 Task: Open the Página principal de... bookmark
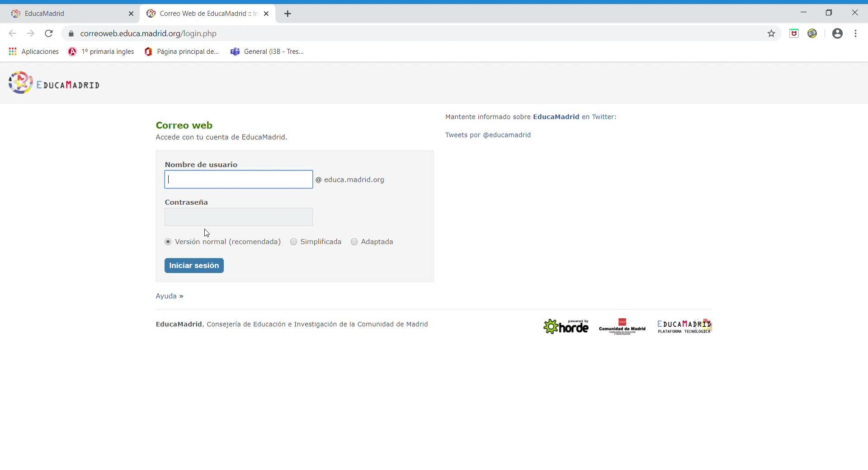coord(182,52)
